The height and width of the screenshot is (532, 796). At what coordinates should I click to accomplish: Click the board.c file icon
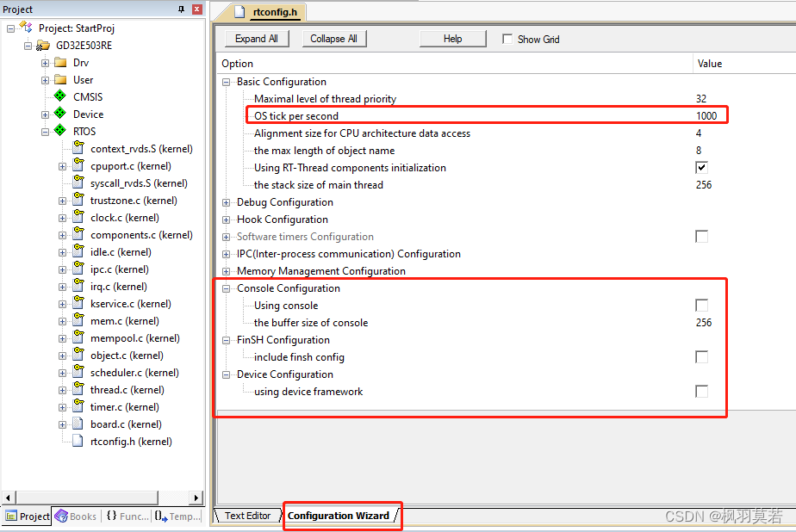(x=78, y=424)
